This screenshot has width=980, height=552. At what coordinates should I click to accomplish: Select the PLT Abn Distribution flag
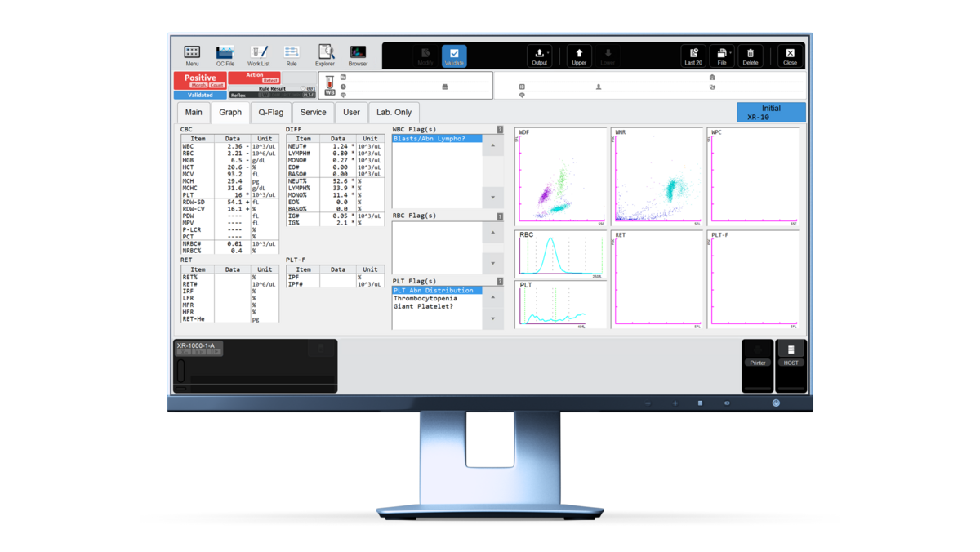coord(437,291)
